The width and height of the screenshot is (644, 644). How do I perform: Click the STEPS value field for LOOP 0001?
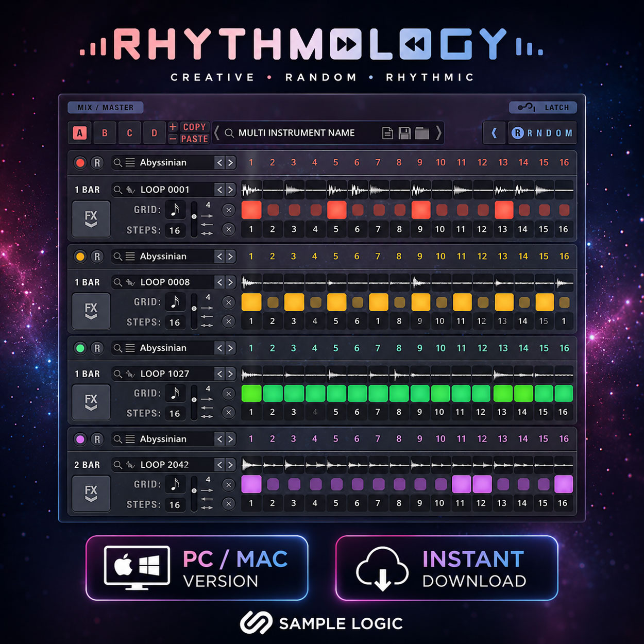(175, 230)
